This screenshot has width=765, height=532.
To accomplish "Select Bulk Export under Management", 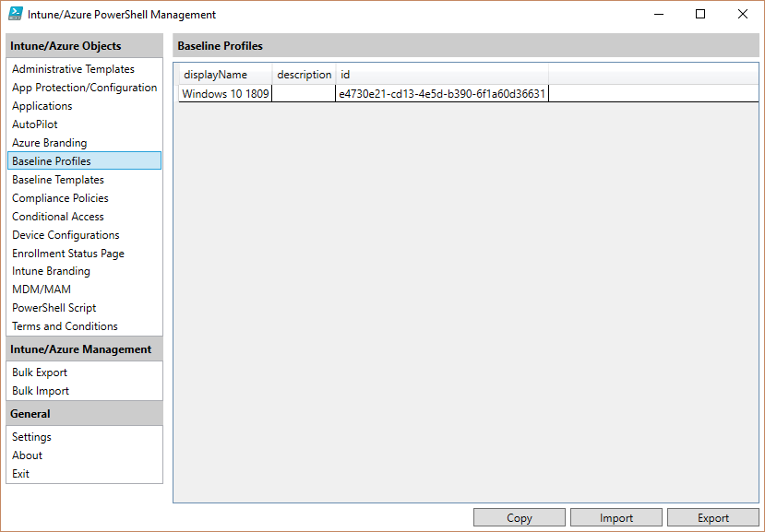I will click(x=40, y=372).
